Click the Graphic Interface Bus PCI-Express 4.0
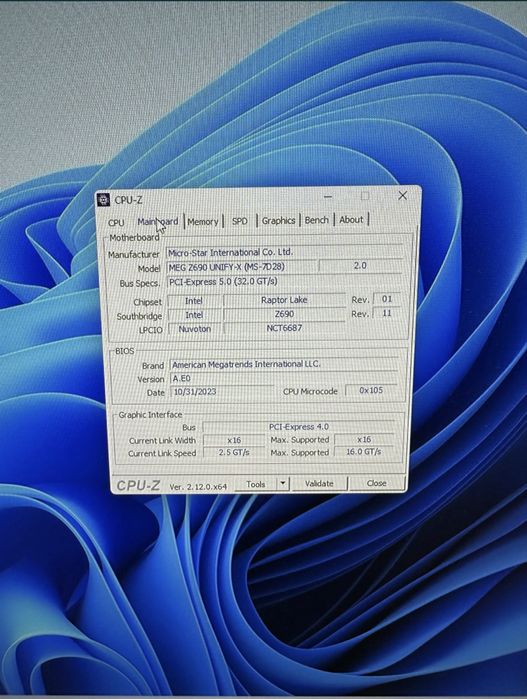527x699 pixels. [x=298, y=427]
